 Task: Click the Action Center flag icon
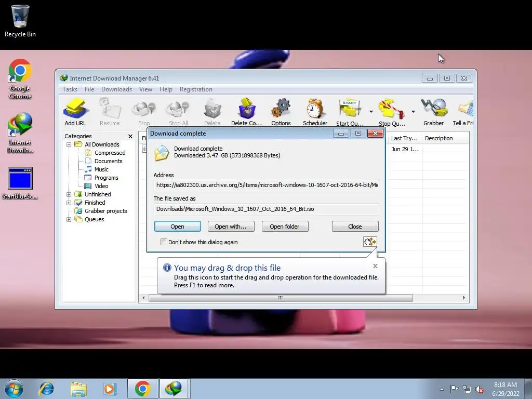454,389
